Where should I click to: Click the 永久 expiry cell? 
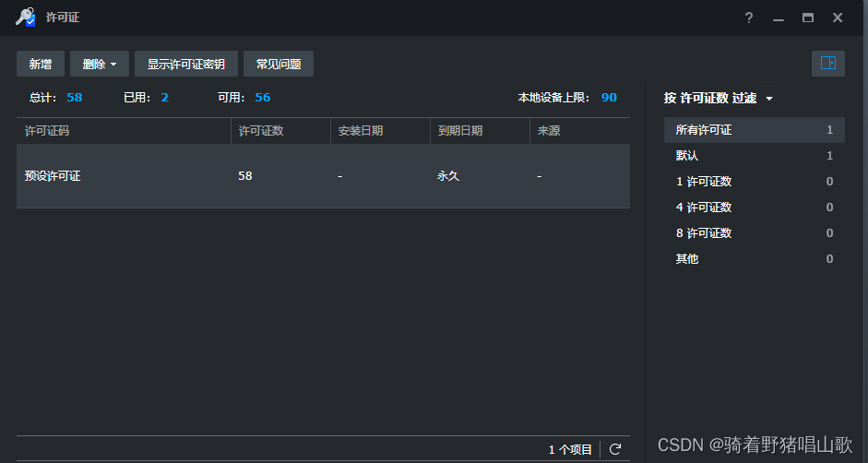[448, 176]
